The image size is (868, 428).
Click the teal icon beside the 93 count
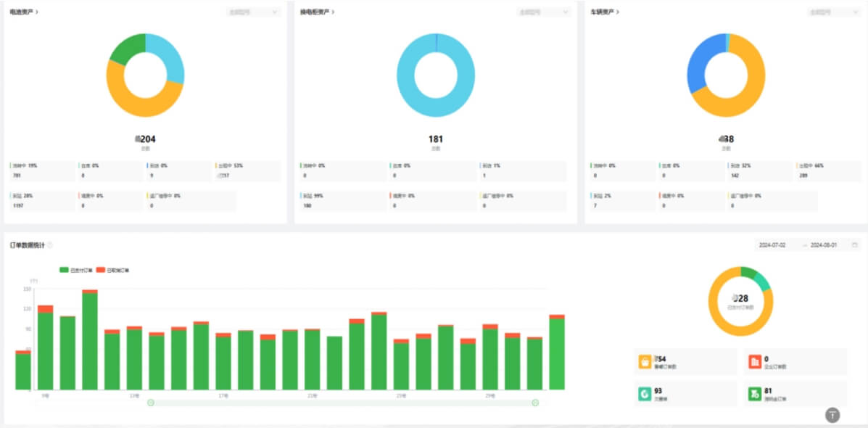click(645, 394)
